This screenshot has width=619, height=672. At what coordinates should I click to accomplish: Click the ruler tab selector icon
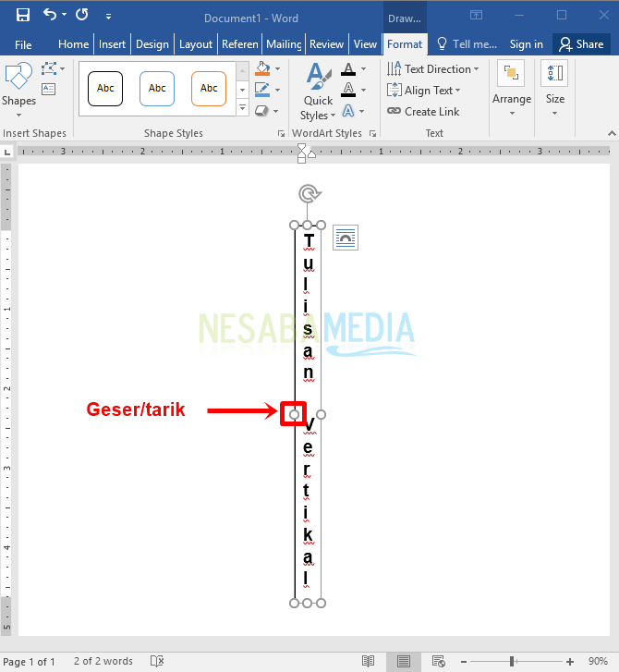[7, 152]
